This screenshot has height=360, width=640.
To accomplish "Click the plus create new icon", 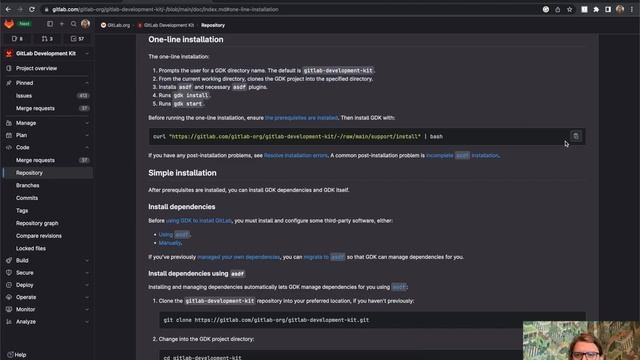I will tap(62, 24).
